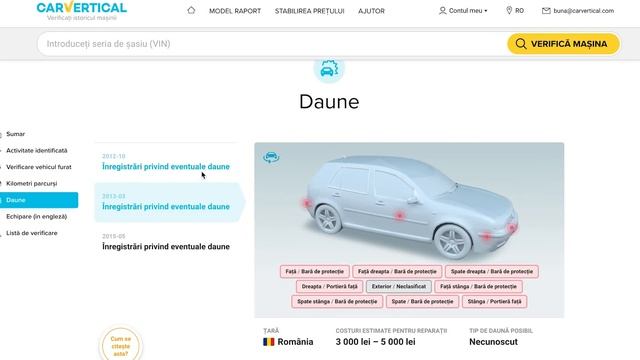
Task: Click the damage section car icon above Daune
Action: click(x=329, y=70)
